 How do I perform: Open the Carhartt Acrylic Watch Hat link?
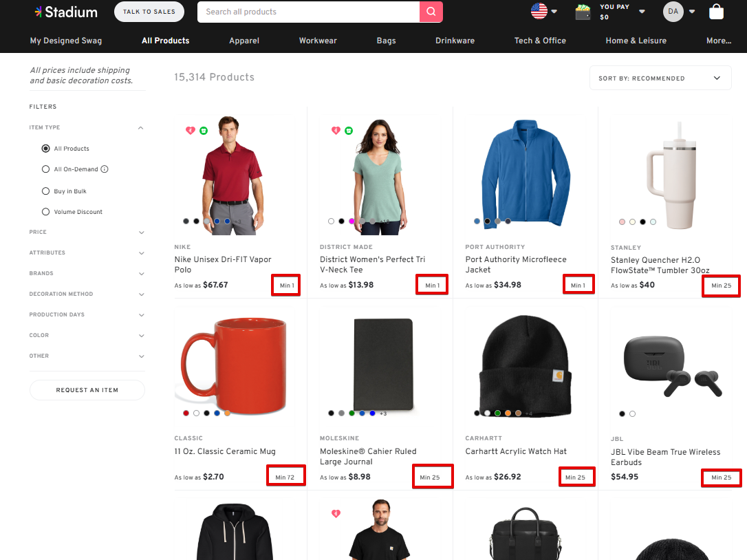[x=516, y=451]
